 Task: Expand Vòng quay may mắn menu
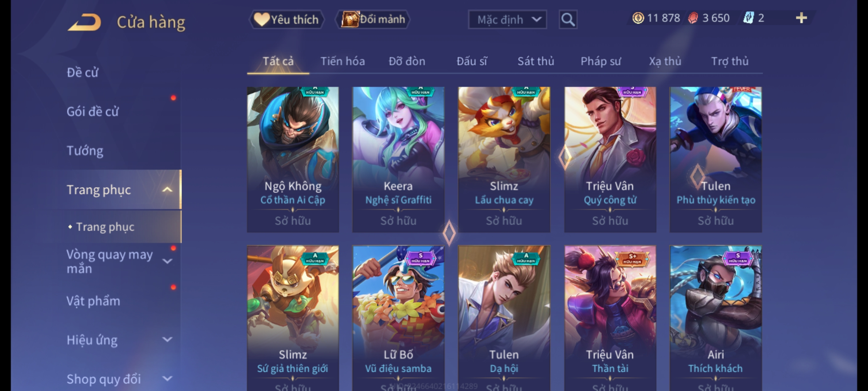167,261
